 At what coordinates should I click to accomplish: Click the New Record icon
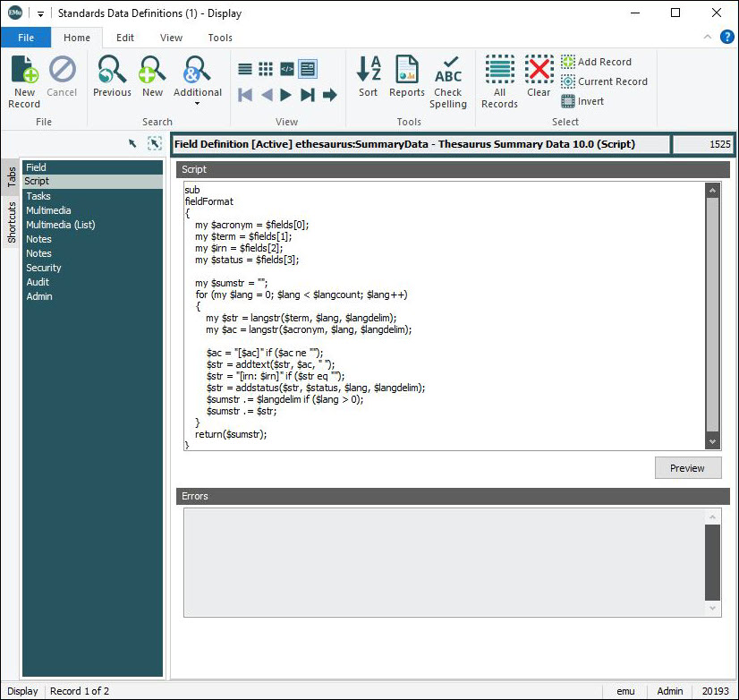[24, 79]
